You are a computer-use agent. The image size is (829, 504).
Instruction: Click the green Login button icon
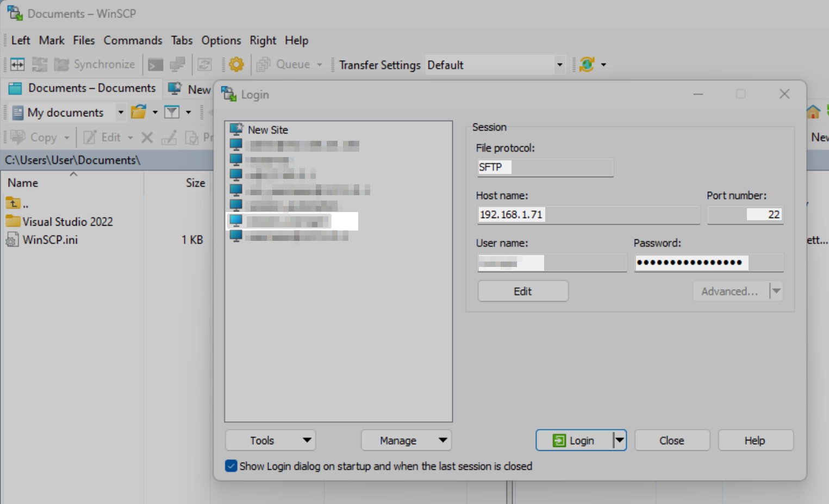[x=559, y=440]
